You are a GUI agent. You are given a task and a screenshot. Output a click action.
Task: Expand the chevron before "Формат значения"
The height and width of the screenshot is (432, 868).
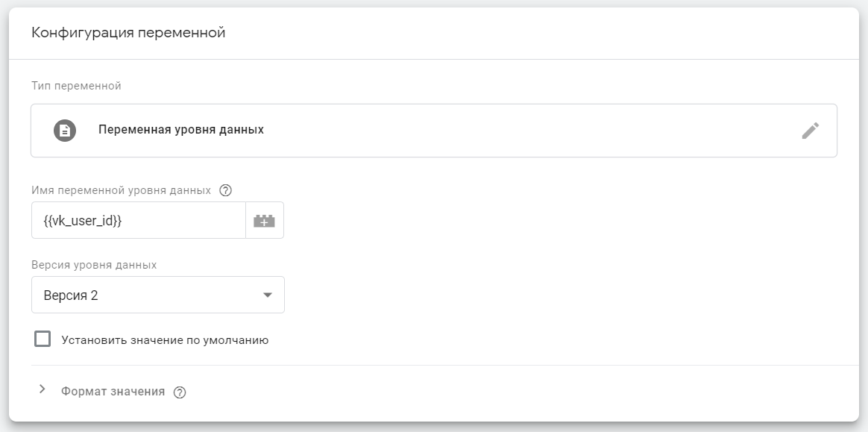click(x=43, y=389)
